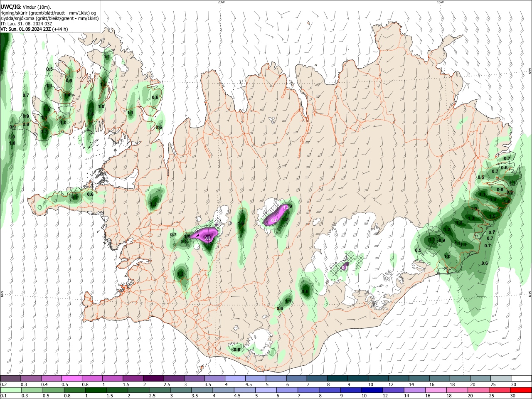Image resolution: width=532 pixels, height=399 pixels.
Task: Click the pale gray 25 swatch, upper scale
Action: pyautogui.click(x=500, y=379)
